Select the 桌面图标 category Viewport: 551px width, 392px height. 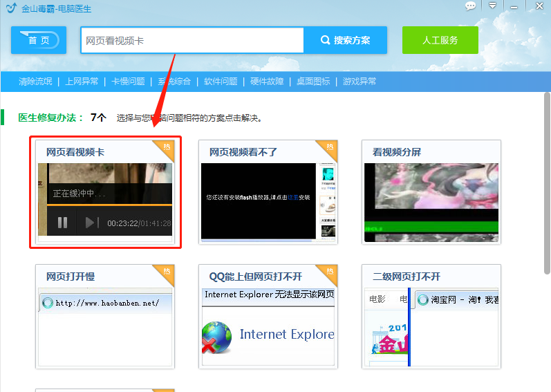[313, 82]
